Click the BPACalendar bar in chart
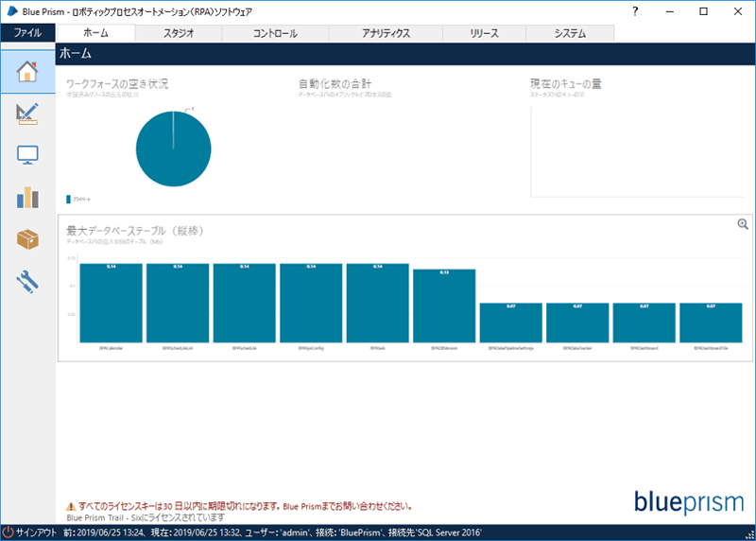The height and width of the screenshot is (541, 756). [x=112, y=303]
